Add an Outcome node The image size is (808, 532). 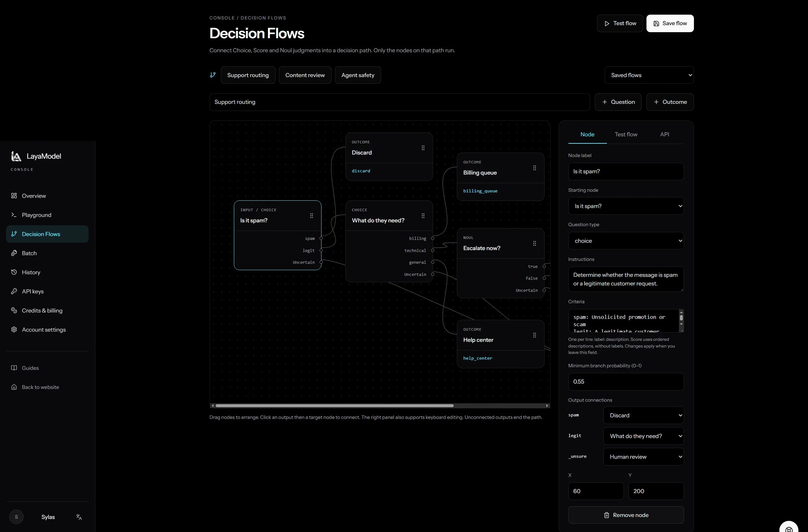pyautogui.click(x=670, y=102)
